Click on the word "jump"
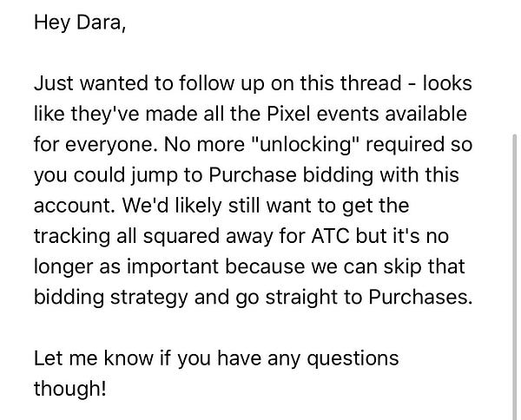 [x=154, y=175]
